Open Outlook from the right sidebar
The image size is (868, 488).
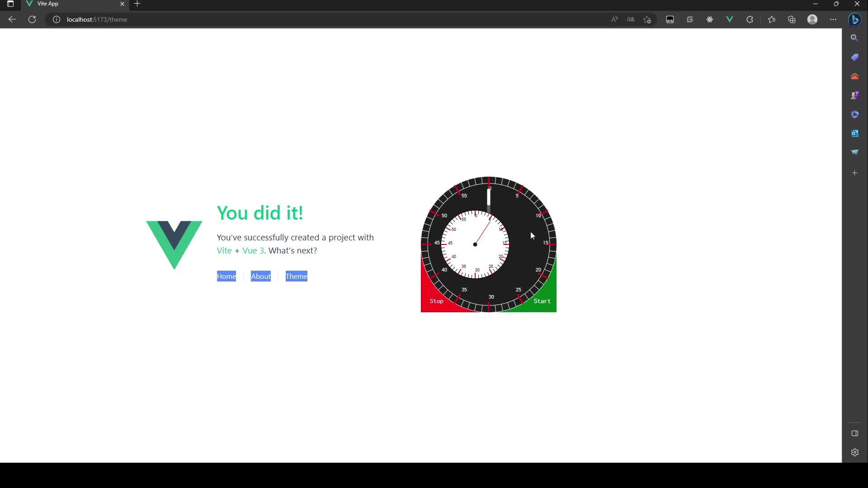tap(855, 133)
